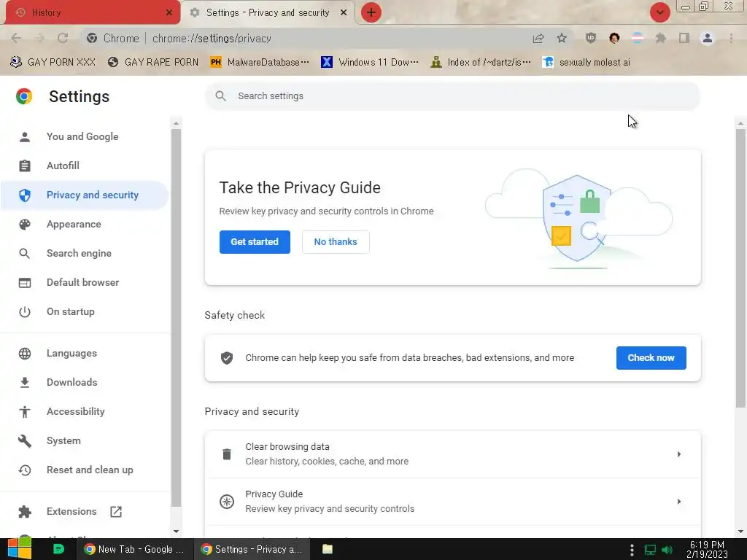Click the external link icon beside Extensions
Screen dimensions: 747x560
pyautogui.click(x=116, y=511)
